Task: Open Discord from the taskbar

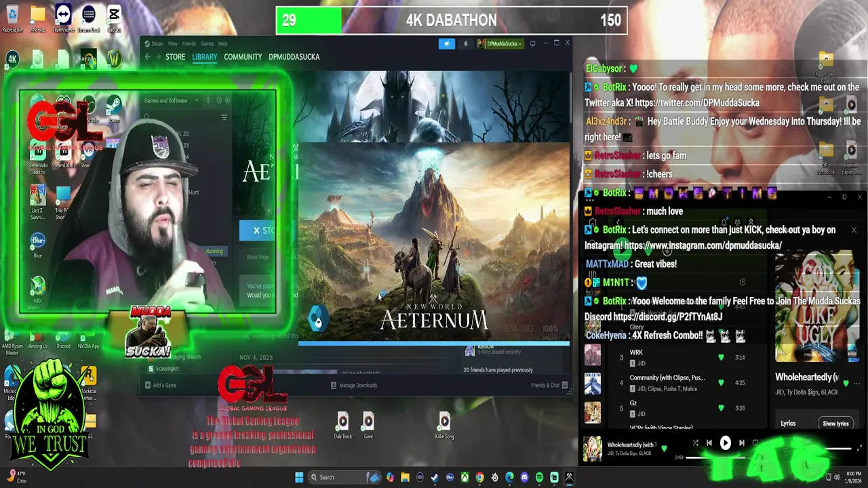Action: [524, 477]
